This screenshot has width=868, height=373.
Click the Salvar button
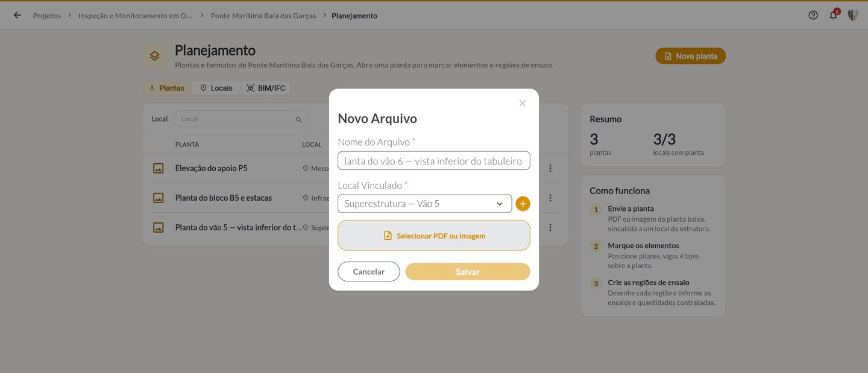[468, 272]
